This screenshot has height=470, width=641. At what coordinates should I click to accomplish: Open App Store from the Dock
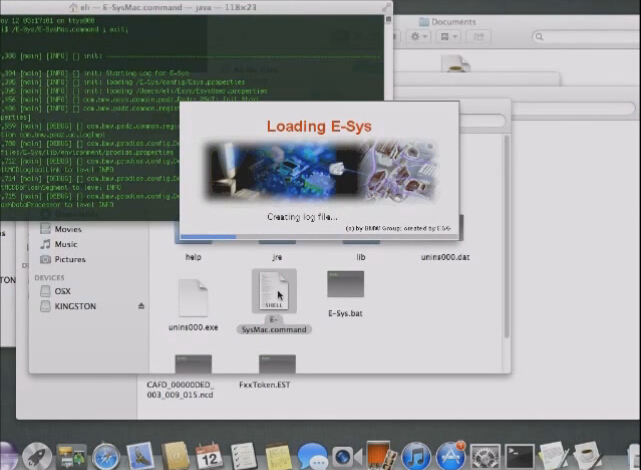pos(450,456)
